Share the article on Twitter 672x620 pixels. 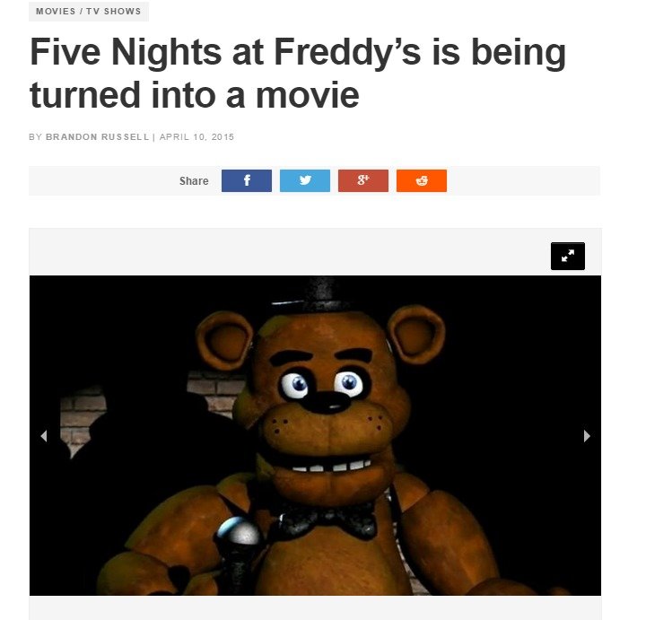305,180
